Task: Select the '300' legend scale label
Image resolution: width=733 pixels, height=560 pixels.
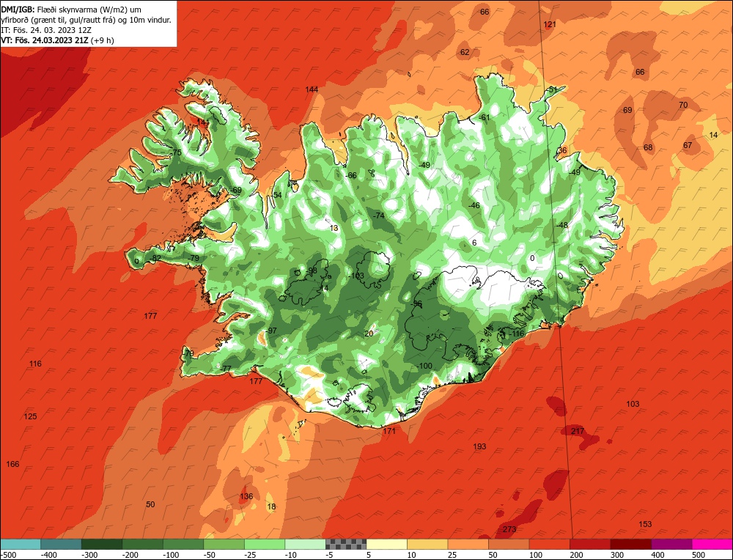Action: tap(617, 555)
